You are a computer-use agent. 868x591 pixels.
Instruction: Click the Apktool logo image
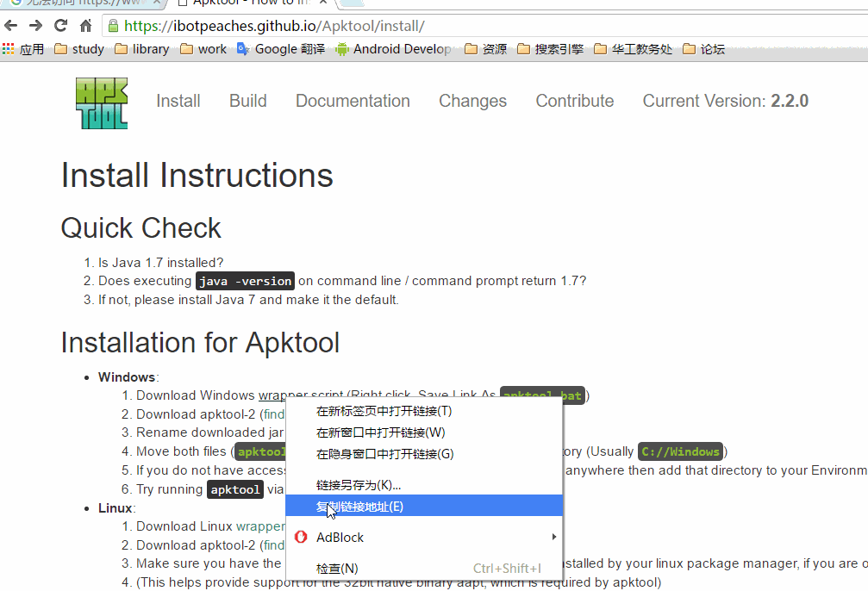coord(102,103)
